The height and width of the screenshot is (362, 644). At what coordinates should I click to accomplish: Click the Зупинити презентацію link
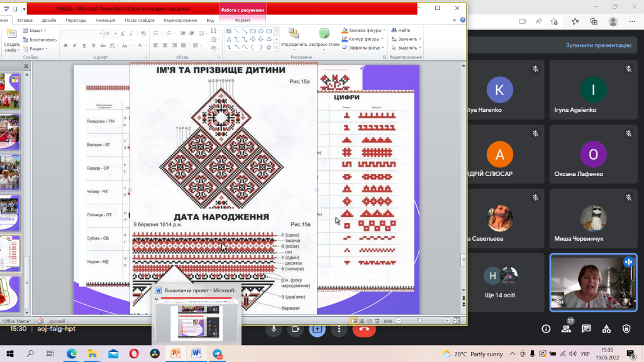coord(597,45)
